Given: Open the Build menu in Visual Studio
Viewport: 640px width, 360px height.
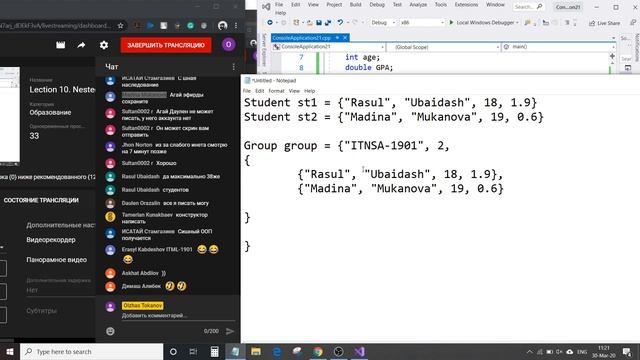Looking at the screenshot, I should [356, 4].
